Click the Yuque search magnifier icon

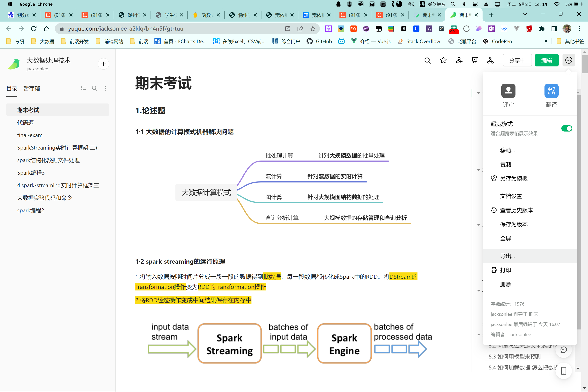[427, 60]
